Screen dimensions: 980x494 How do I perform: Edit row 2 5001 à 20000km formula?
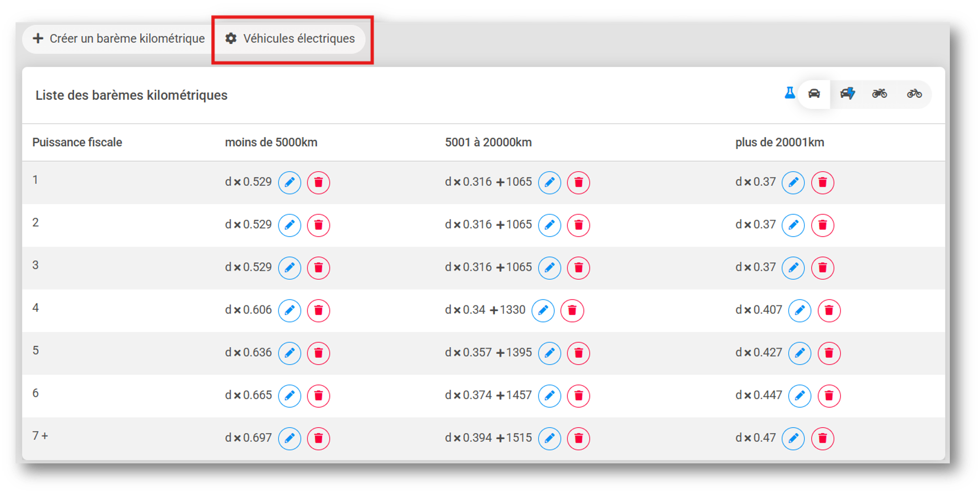coord(549,225)
